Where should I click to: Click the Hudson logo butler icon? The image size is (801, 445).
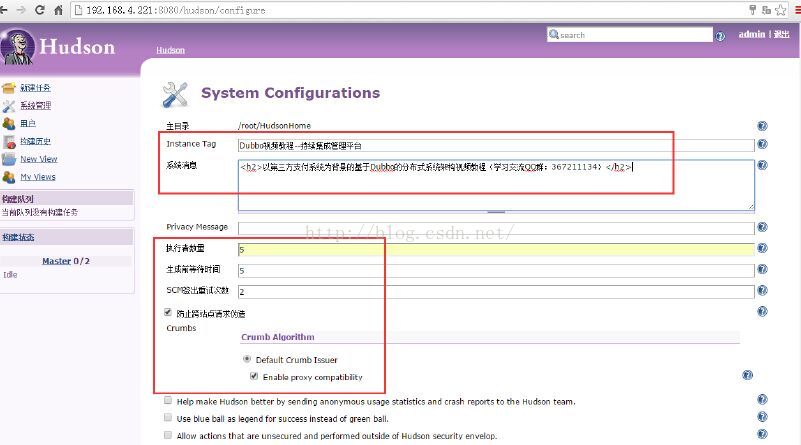17,47
